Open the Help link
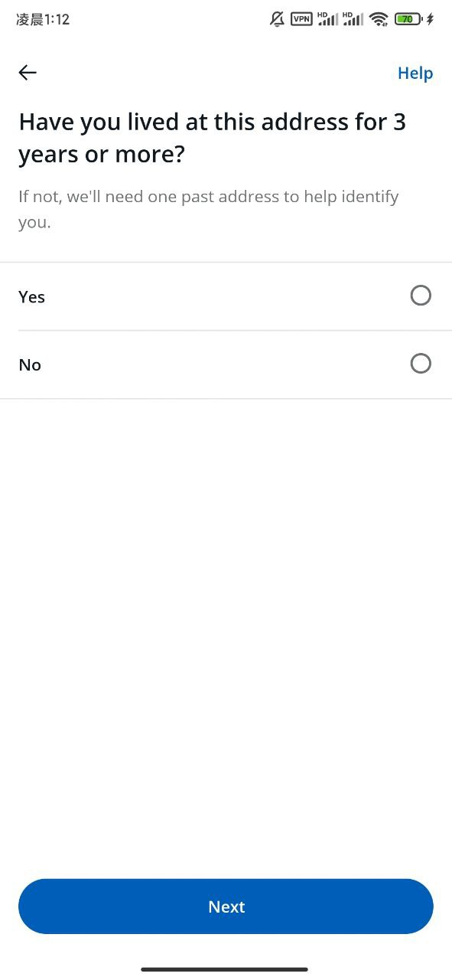The height and width of the screenshot is (980, 452). pos(415,73)
